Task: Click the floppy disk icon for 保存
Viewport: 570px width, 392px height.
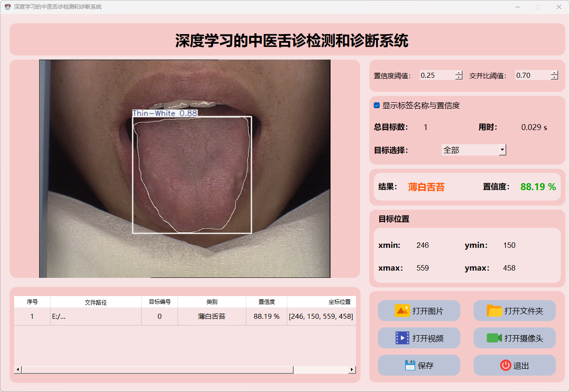Action: [x=410, y=365]
